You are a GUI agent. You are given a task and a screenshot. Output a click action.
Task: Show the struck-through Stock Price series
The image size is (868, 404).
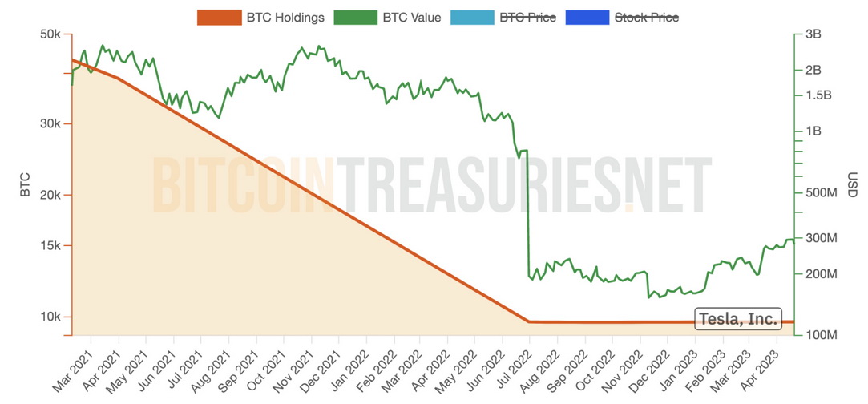646,17
